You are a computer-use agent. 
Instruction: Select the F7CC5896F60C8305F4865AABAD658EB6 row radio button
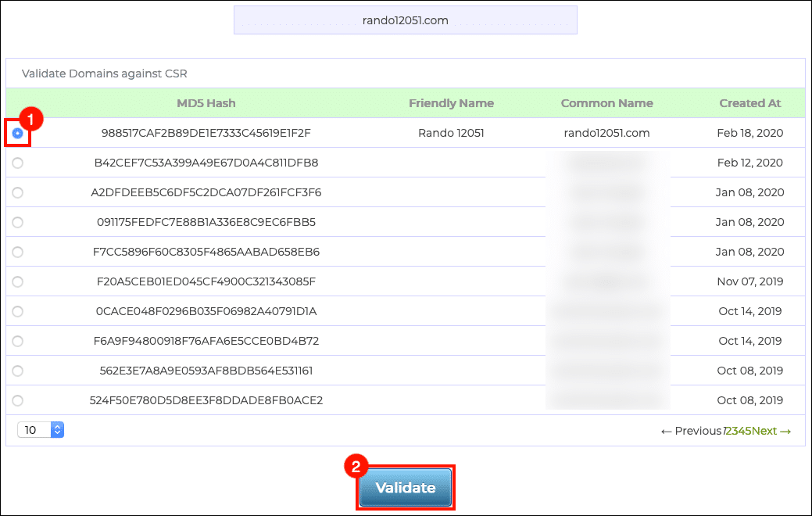(17, 252)
